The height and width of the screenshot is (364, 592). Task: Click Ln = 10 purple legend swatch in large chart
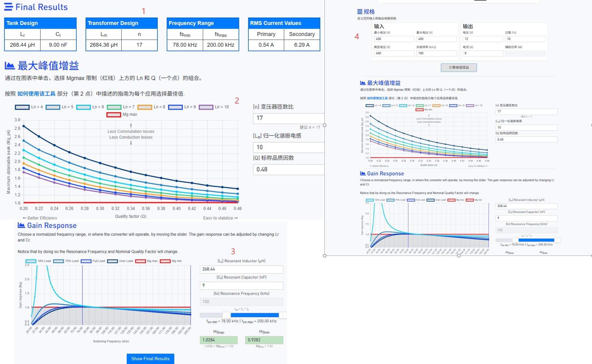click(206, 107)
